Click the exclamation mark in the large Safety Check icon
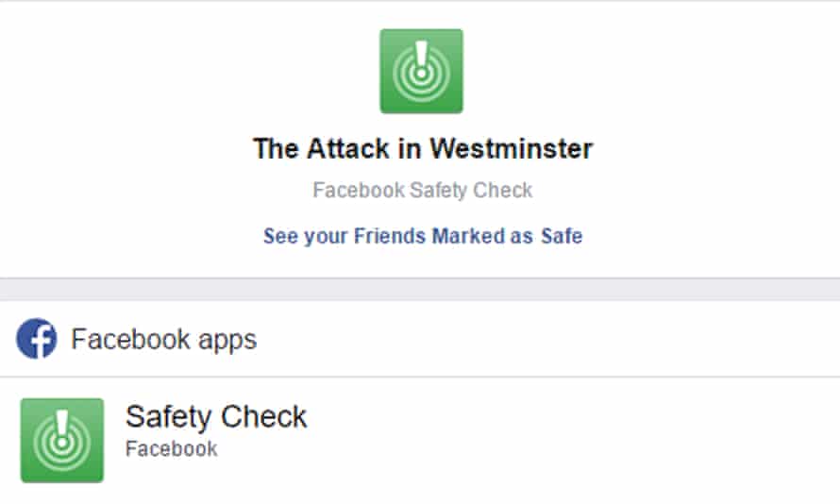Screen dimensions: 840x504 [422, 59]
